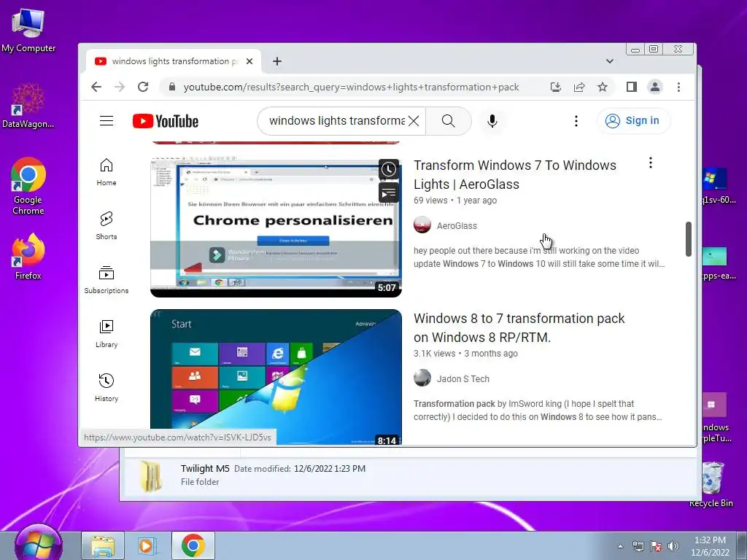
Task: Select Recycle Bin desktop icon
Action: click(x=711, y=484)
